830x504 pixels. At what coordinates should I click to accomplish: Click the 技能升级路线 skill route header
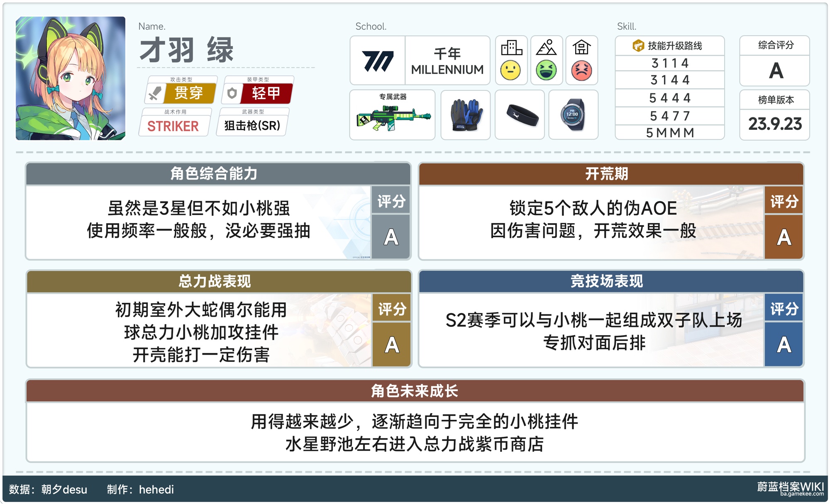(669, 46)
